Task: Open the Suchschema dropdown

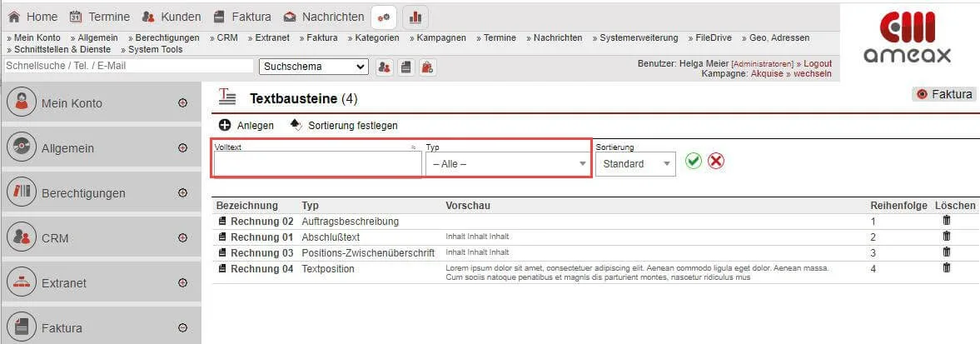Action: click(313, 67)
